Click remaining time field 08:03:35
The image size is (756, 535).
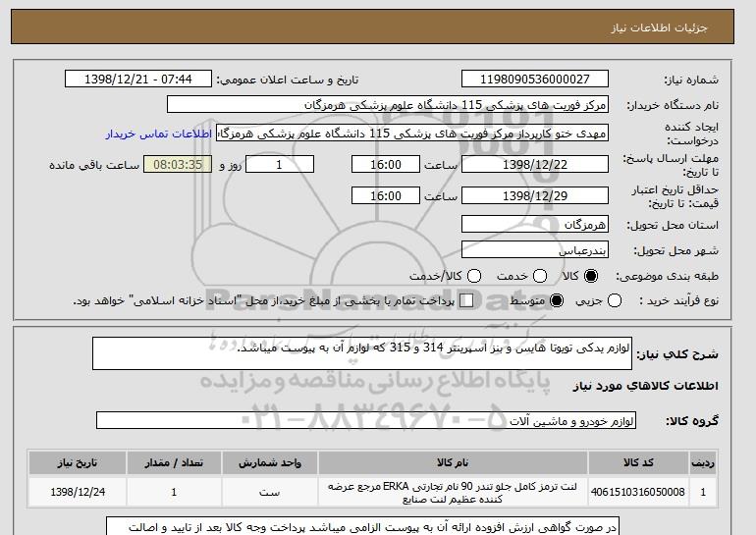point(178,164)
